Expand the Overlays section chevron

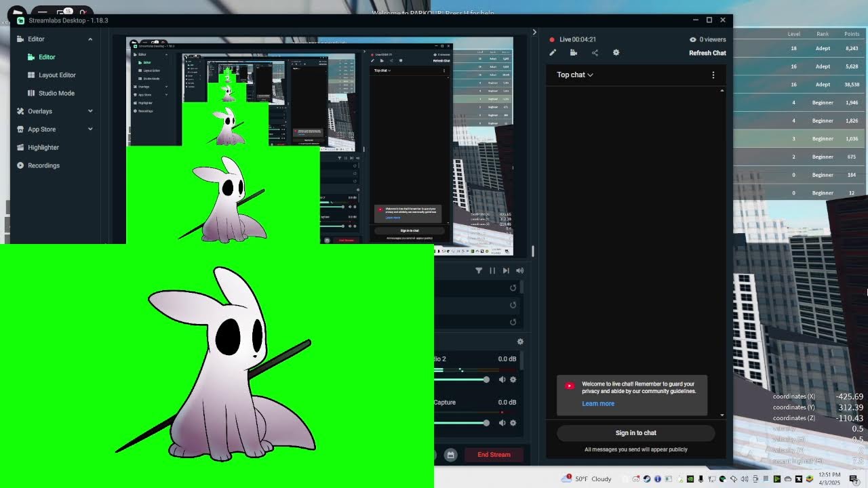pyautogui.click(x=90, y=111)
